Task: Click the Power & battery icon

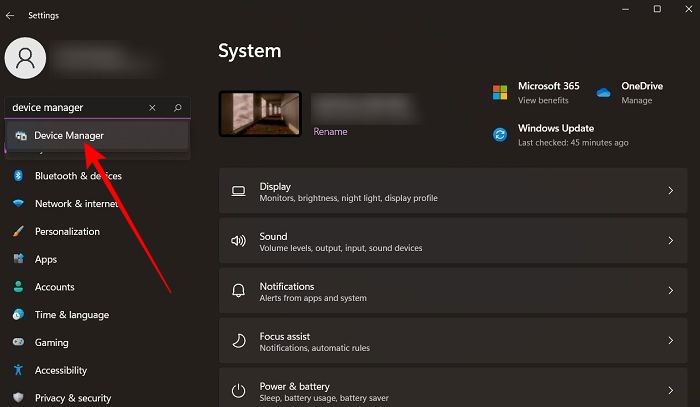Action: pyautogui.click(x=238, y=390)
